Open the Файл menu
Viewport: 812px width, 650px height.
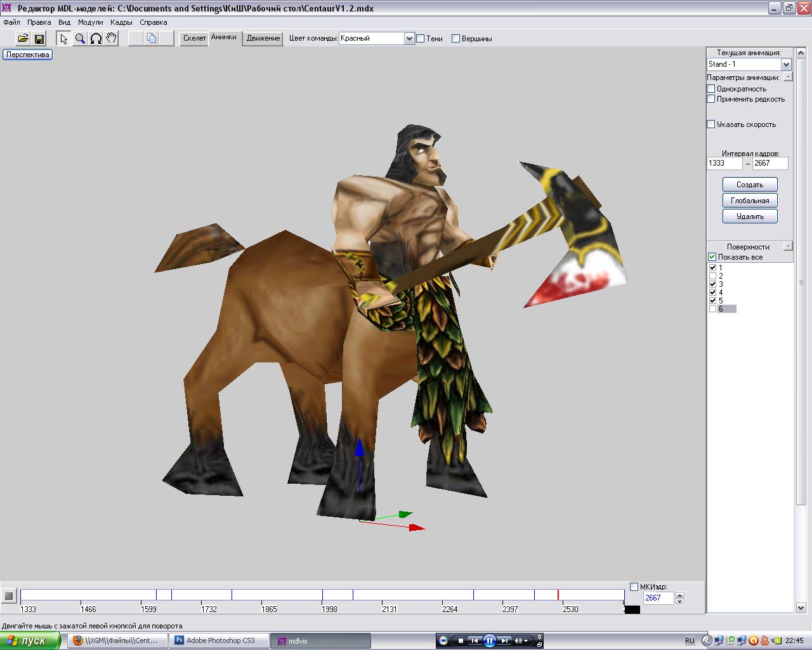point(11,22)
